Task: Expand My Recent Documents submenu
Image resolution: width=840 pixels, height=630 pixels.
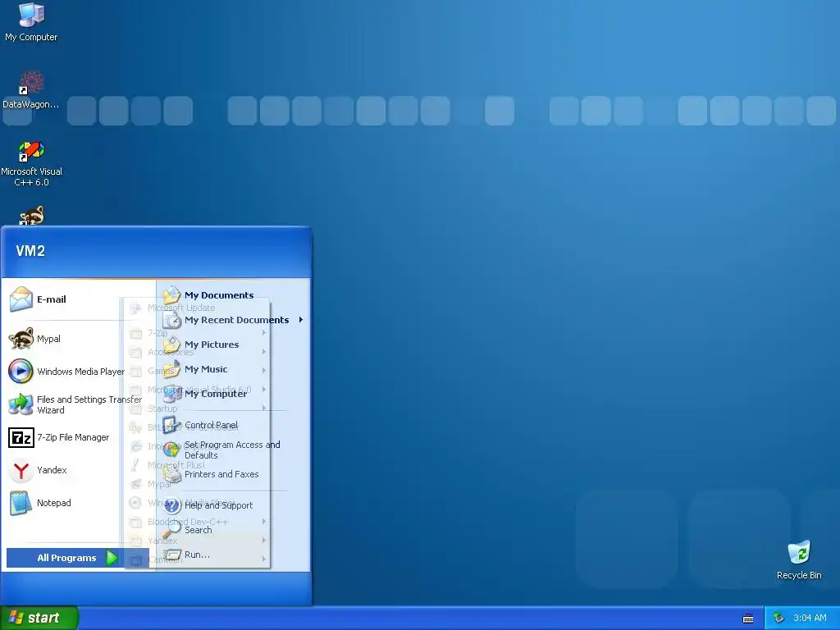Action: coord(234,320)
